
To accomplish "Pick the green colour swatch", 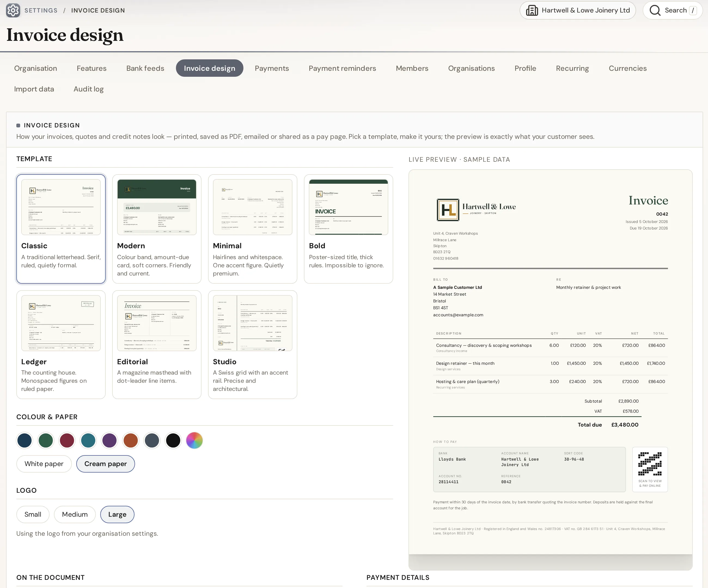I will click(46, 440).
